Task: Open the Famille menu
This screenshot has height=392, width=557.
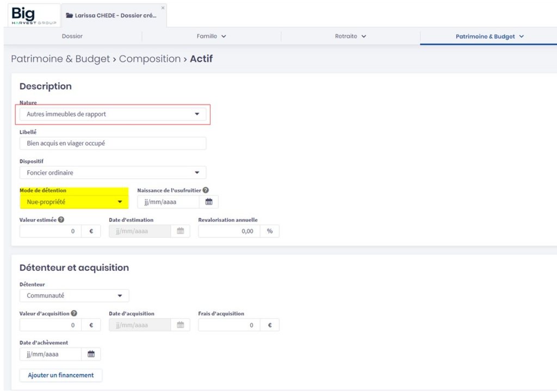Action: coord(211,36)
